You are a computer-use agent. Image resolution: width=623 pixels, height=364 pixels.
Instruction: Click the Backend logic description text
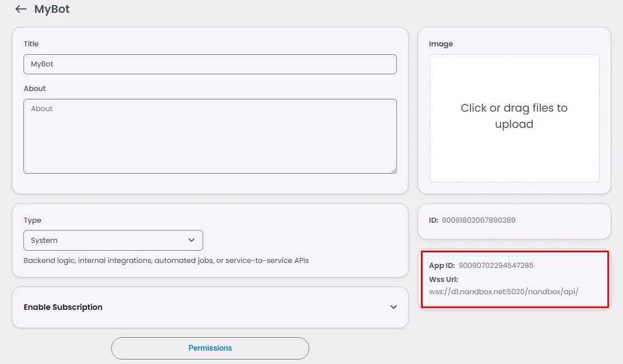coord(166,261)
